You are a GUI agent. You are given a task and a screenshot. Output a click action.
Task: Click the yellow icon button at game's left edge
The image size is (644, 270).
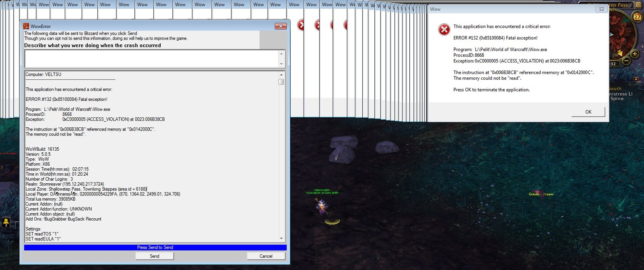click(6, 222)
